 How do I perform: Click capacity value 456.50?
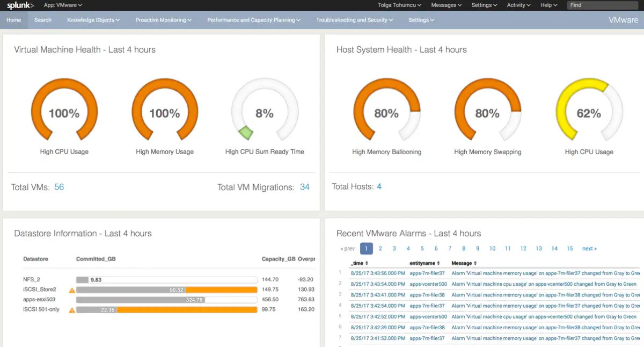tap(270, 300)
